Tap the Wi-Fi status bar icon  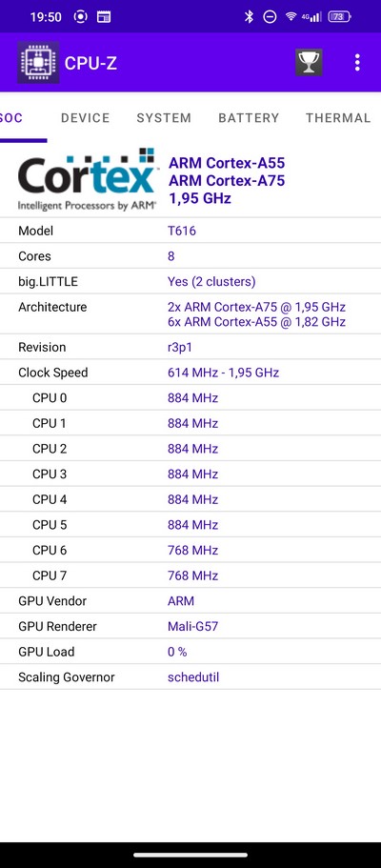pos(291,16)
